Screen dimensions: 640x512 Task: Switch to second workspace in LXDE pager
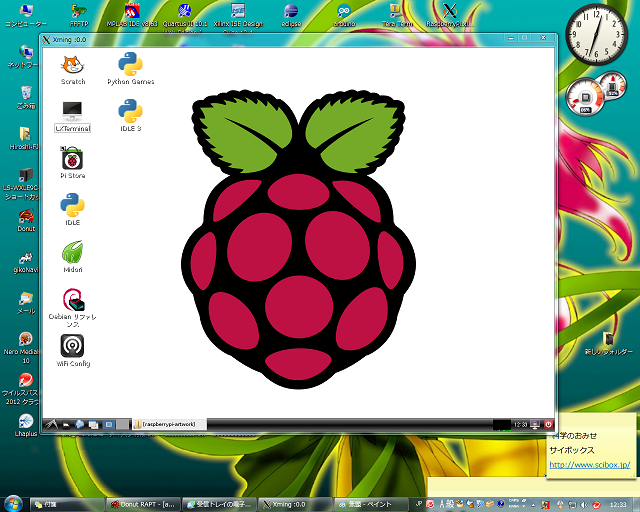(122, 425)
